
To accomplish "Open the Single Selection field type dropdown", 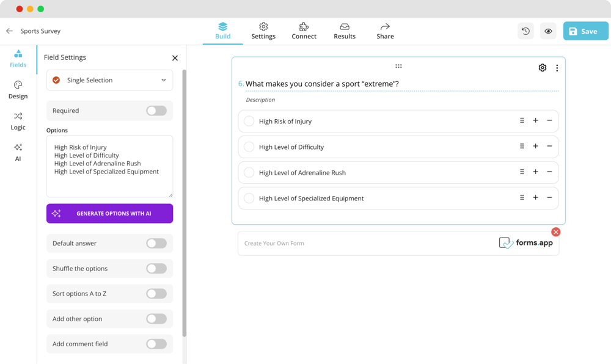I will click(109, 80).
